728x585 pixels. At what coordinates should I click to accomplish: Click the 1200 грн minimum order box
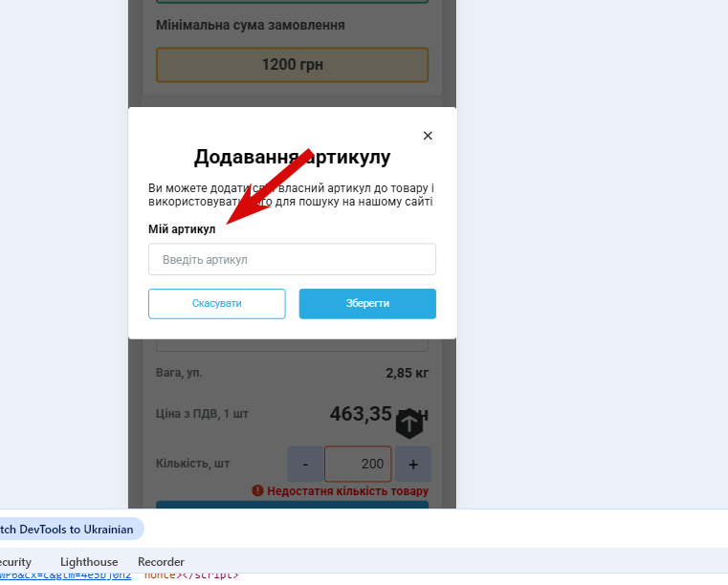point(292,64)
